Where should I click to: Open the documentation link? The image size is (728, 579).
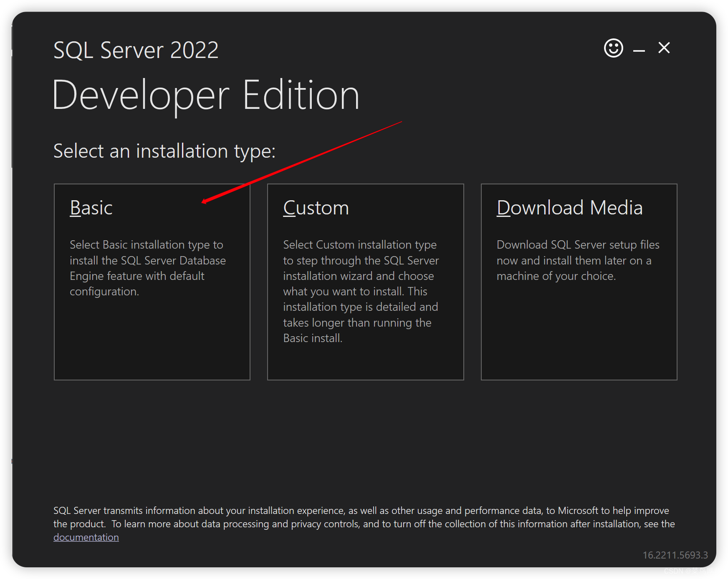86,537
